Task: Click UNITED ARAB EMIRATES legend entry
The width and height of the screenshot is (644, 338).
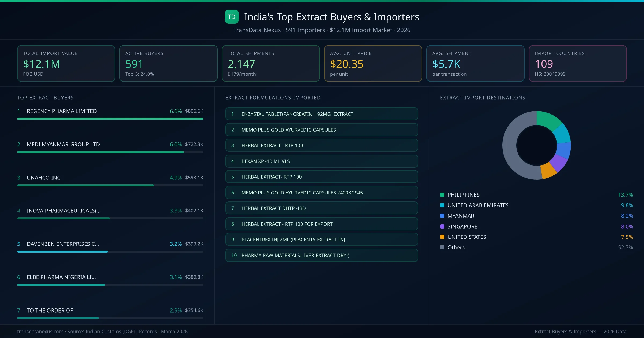Action: (478, 205)
